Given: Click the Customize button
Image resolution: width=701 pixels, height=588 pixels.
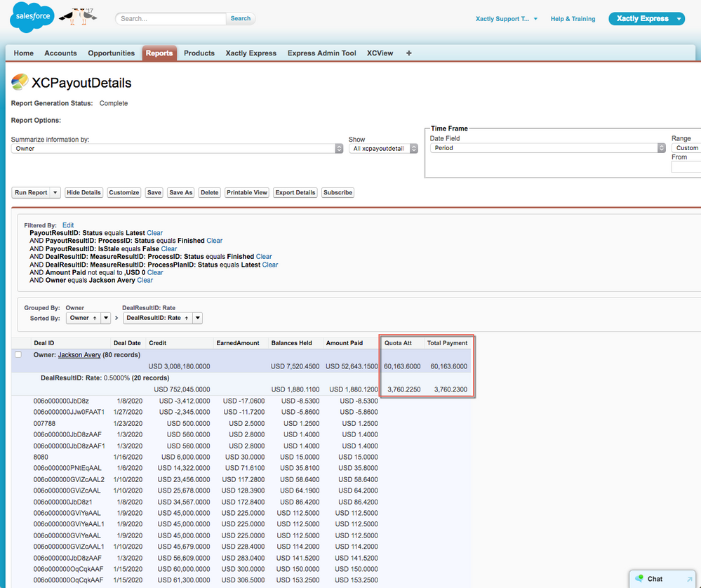Looking at the screenshot, I should coord(123,193).
